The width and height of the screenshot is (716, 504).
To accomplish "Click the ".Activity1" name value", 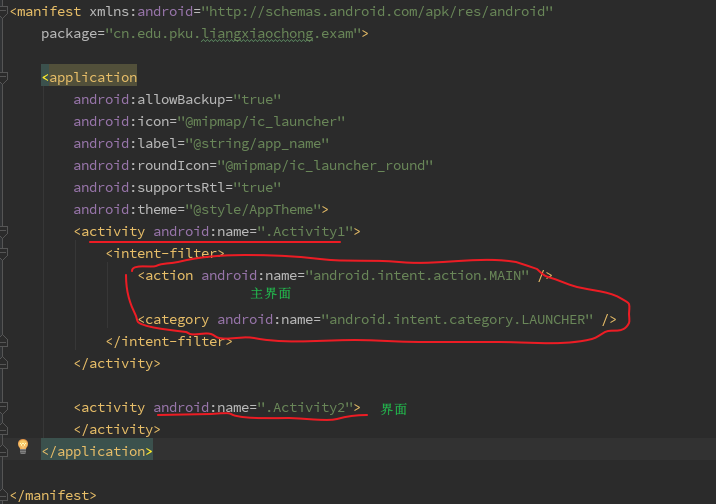I will click(305, 231).
